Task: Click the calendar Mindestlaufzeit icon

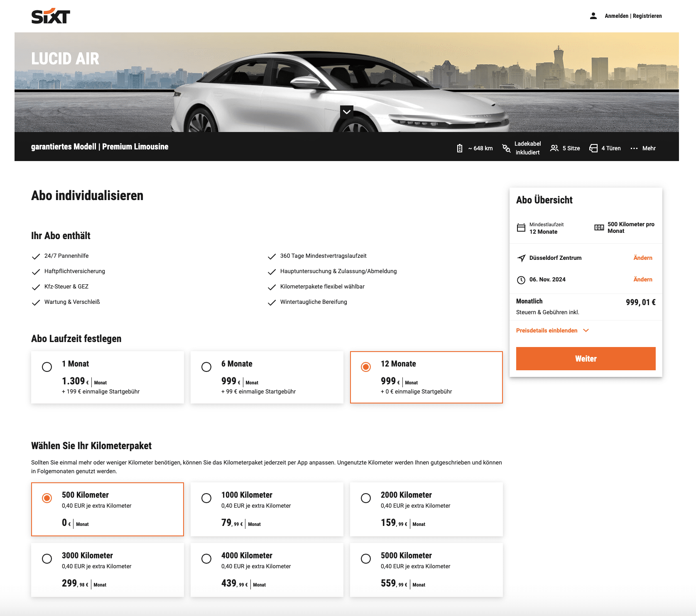Action: tap(521, 227)
